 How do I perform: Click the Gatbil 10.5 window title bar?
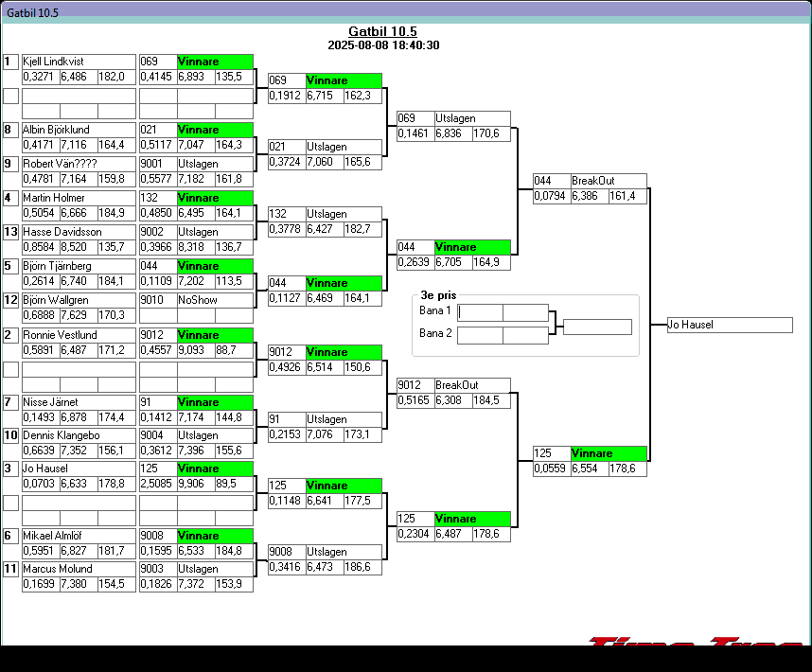click(405, 10)
